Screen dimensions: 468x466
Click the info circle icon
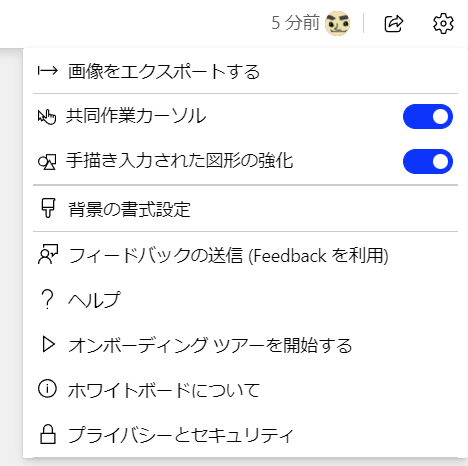(x=47, y=389)
